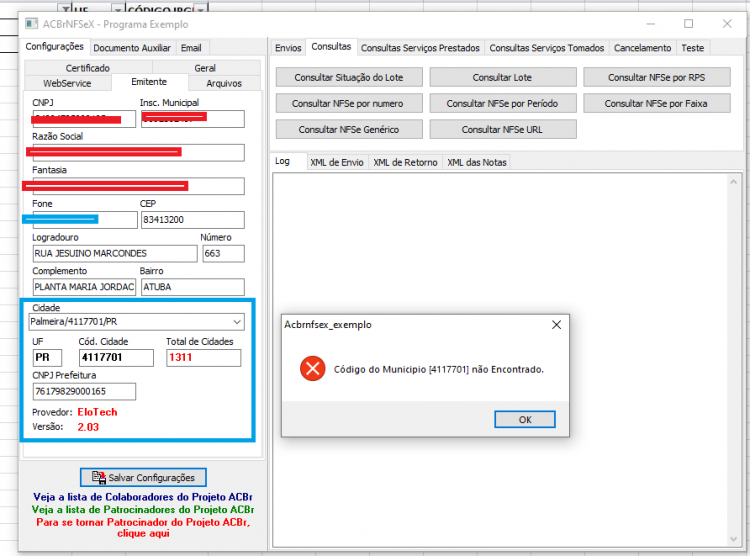This screenshot has width=750, height=556.
Task: Show the XML das Notas tab
Action: click(x=476, y=162)
